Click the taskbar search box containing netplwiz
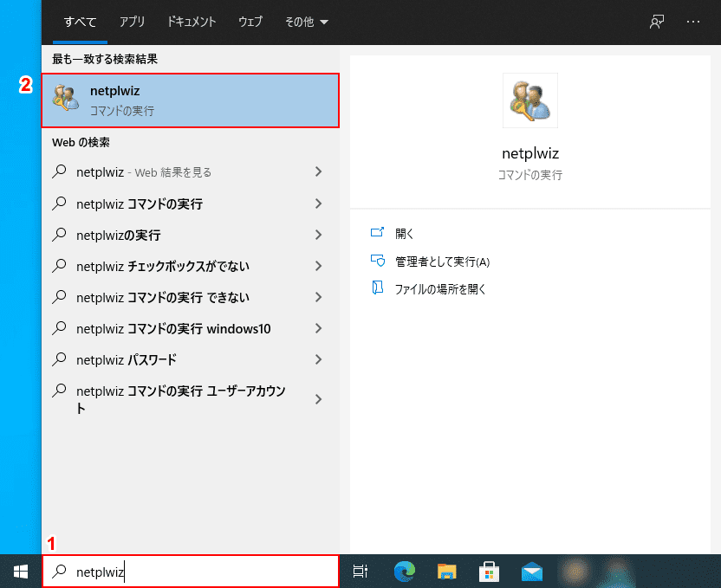 191,571
